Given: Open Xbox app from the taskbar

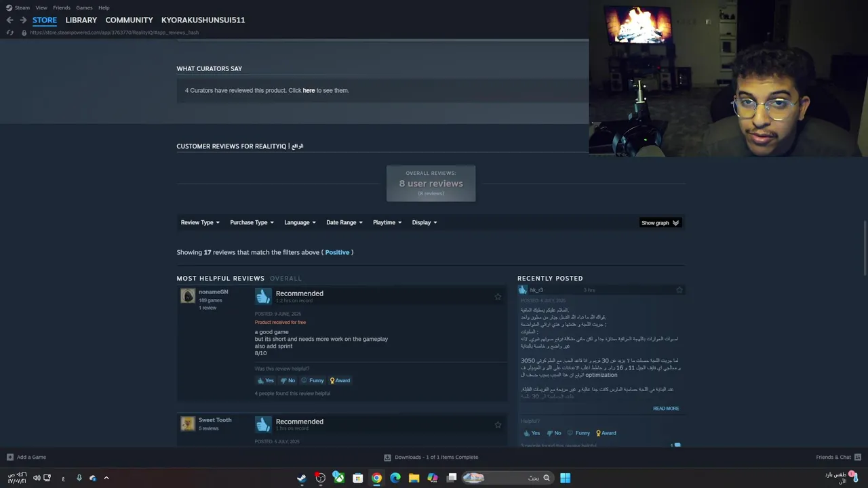Looking at the screenshot, I should tap(338, 478).
